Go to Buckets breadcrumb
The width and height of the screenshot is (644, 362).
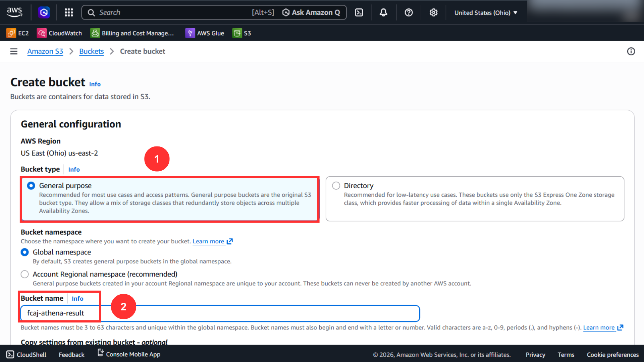pyautogui.click(x=92, y=51)
